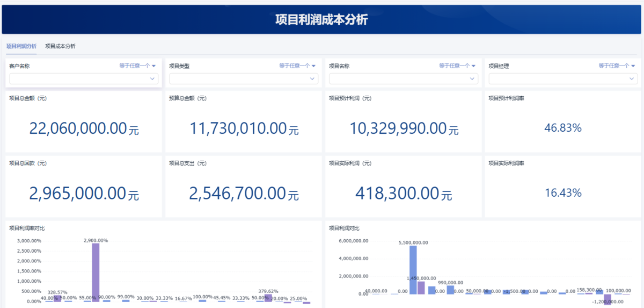
Task: Expand the 项目名称 filter combo box
Action: (404, 78)
